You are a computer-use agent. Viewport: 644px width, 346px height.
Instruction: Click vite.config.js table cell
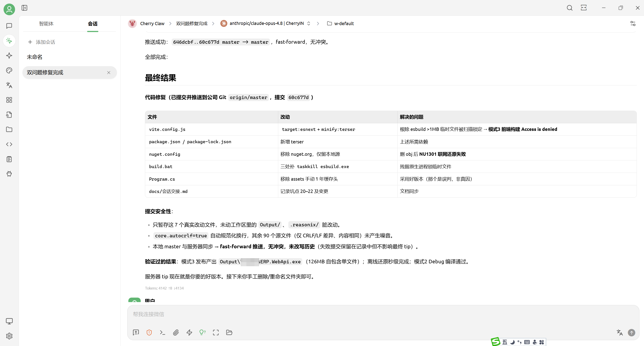pyautogui.click(x=212, y=129)
